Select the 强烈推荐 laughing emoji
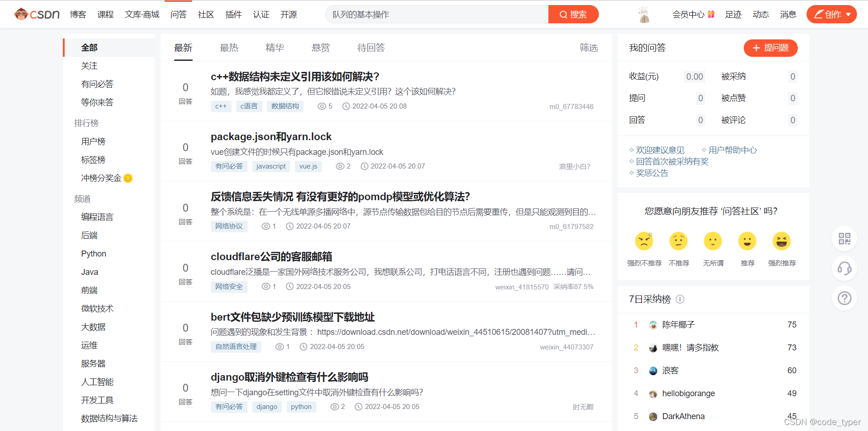The image size is (868, 431). click(x=782, y=241)
